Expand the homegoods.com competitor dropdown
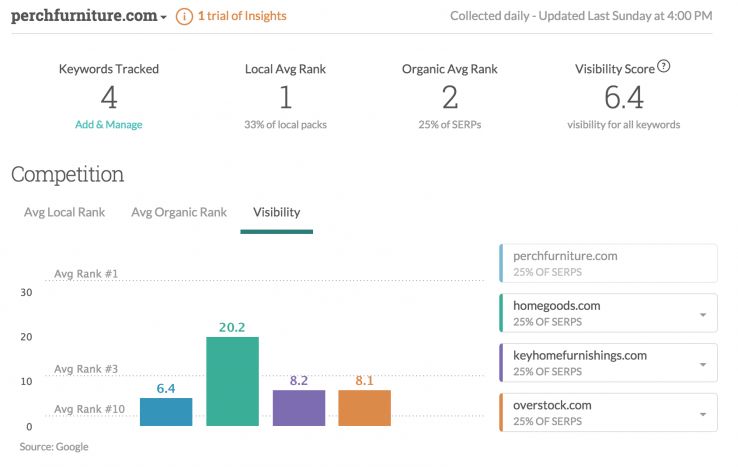 tap(702, 314)
